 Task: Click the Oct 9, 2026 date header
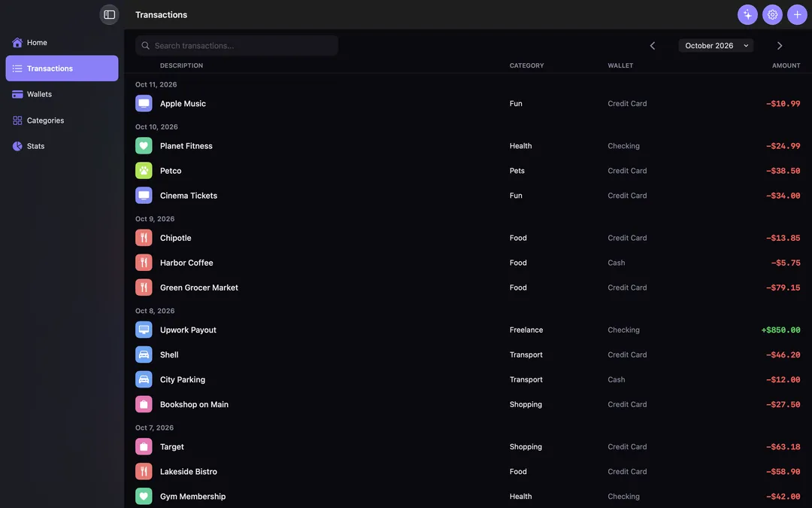[x=155, y=219]
